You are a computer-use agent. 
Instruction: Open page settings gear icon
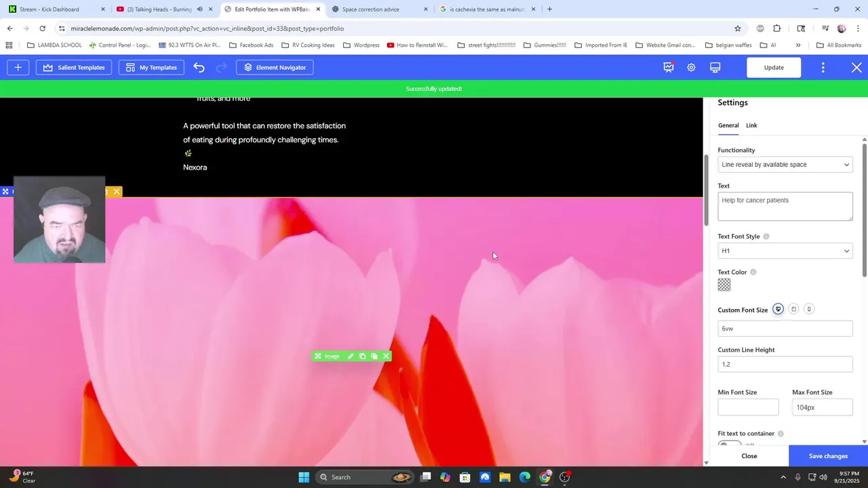click(691, 67)
